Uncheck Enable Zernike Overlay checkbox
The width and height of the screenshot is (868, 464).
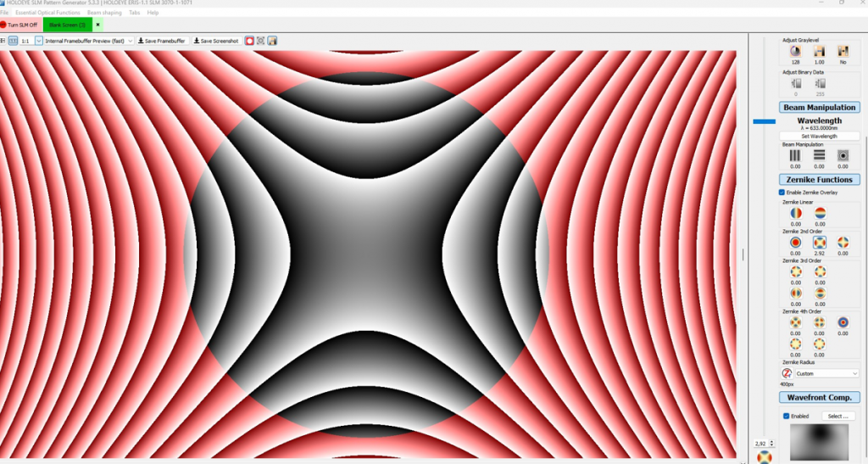tap(782, 193)
